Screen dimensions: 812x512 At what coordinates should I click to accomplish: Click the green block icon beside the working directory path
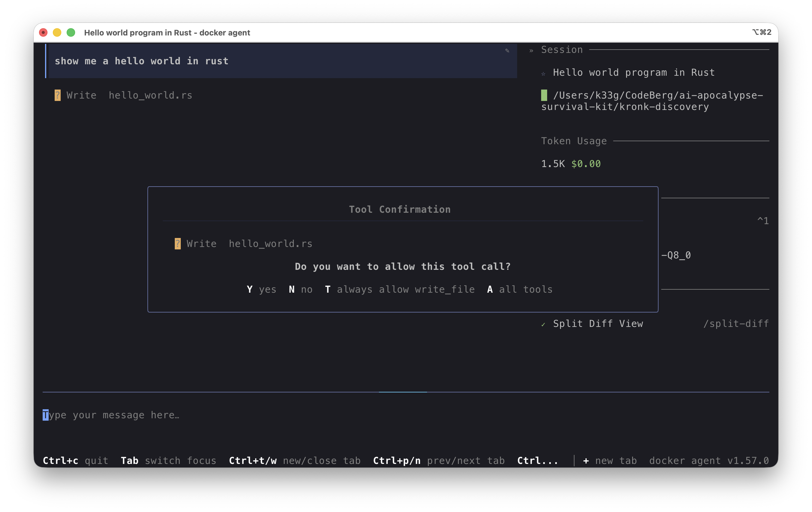click(544, 95)
